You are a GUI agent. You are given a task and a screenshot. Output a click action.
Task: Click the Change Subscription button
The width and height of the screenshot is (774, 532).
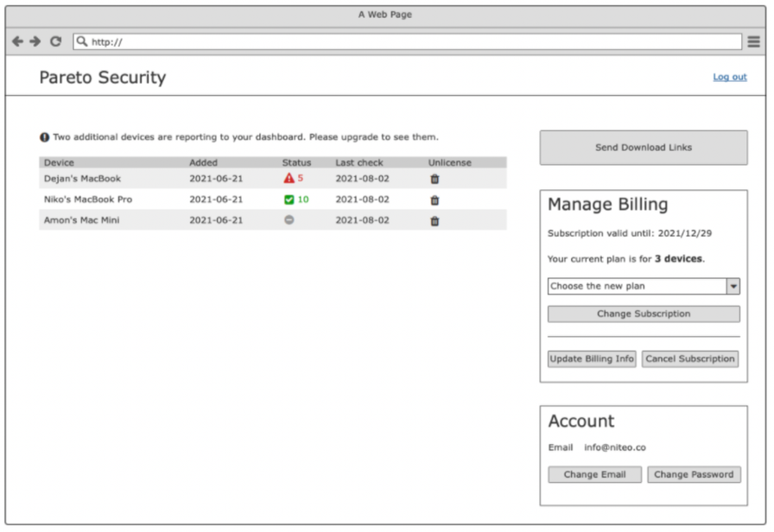point(644,313)
